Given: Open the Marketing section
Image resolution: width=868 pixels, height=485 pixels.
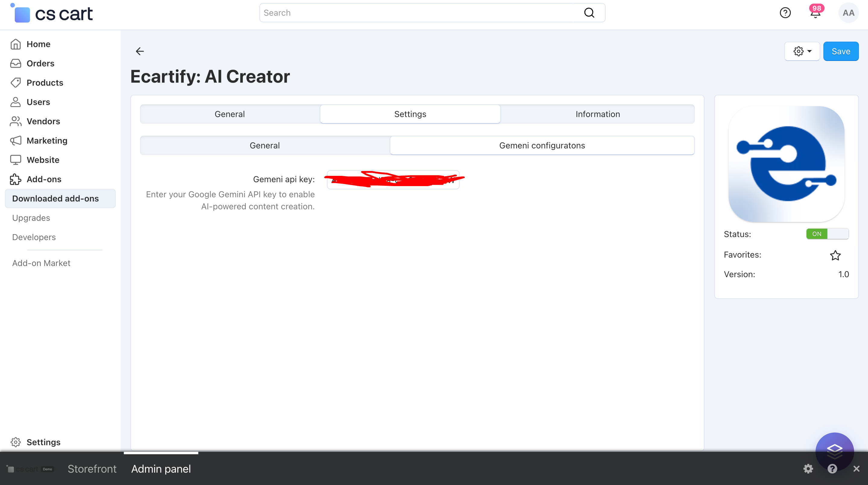Looking at the screenshot, I should (47, 141).
